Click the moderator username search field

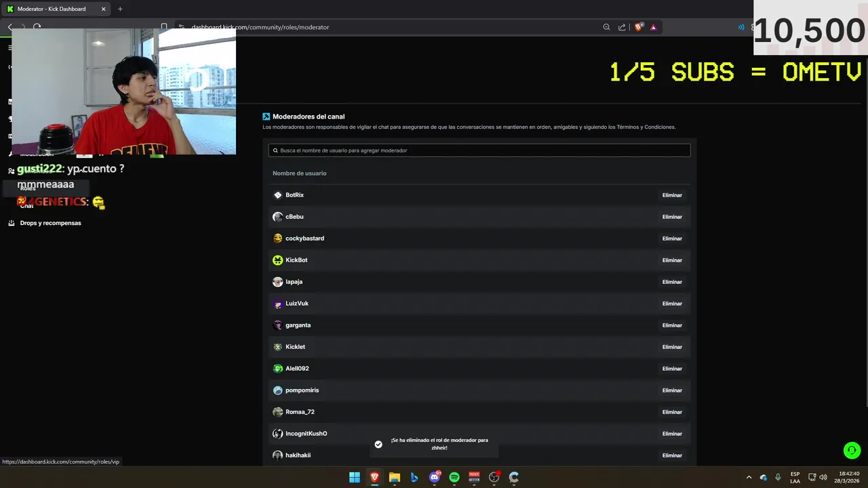coord(479,150)
